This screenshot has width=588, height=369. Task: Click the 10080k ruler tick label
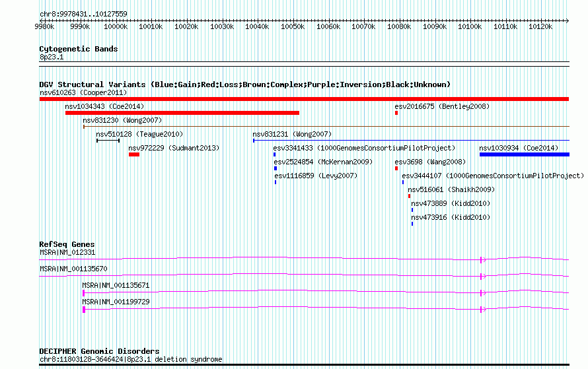tap(399, 26)
